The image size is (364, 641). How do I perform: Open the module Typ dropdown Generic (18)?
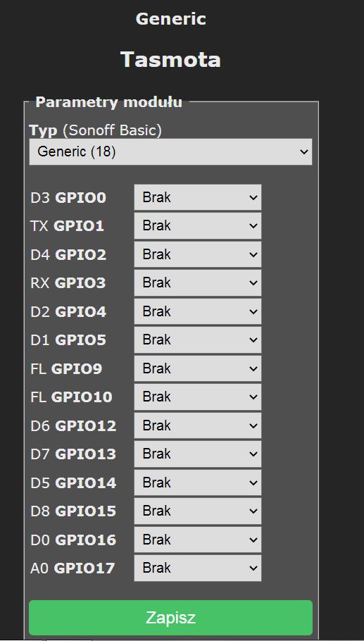tap(170, 151)
